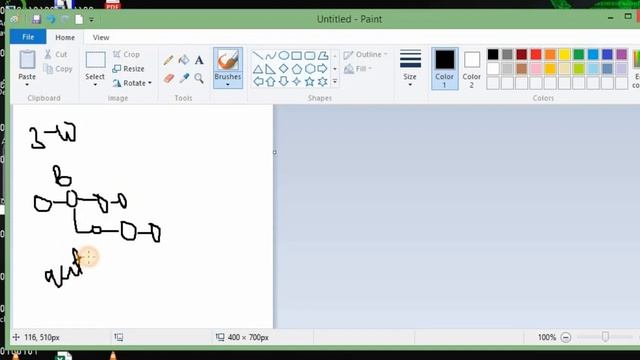Select the Text tool
640x360 pixels.
pyautogui.click(x=199, y=60)
